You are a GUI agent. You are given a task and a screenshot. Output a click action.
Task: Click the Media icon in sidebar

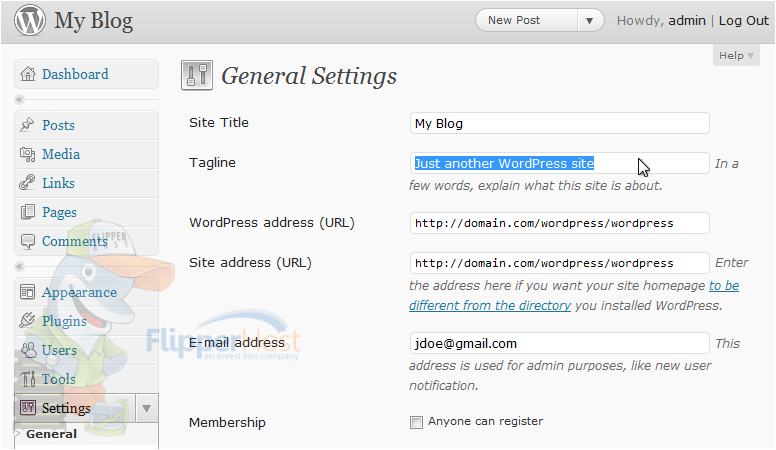(x=27, y=154)
